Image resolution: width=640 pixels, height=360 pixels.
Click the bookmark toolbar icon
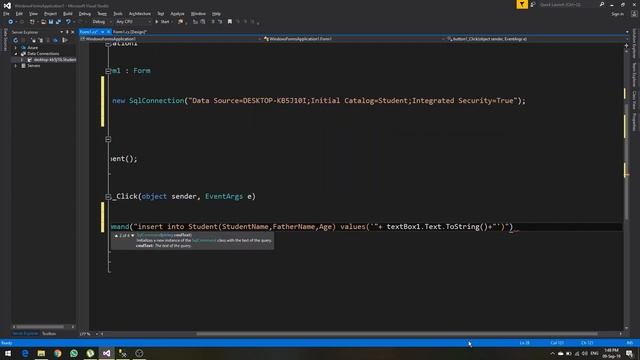pos(230,22)
